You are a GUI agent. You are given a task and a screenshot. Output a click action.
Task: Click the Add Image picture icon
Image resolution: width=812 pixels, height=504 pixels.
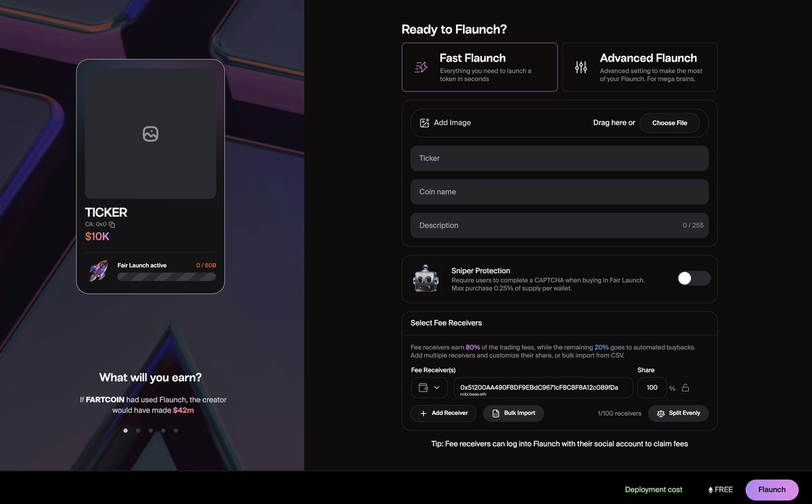[424, 123]
